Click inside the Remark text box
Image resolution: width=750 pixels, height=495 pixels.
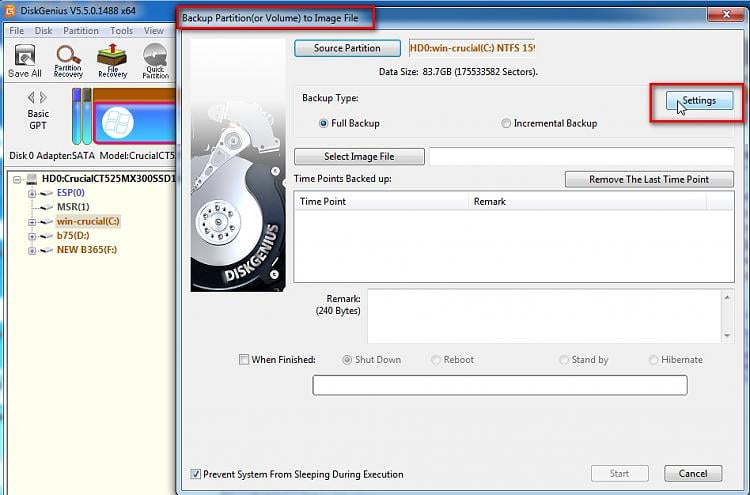544,316
